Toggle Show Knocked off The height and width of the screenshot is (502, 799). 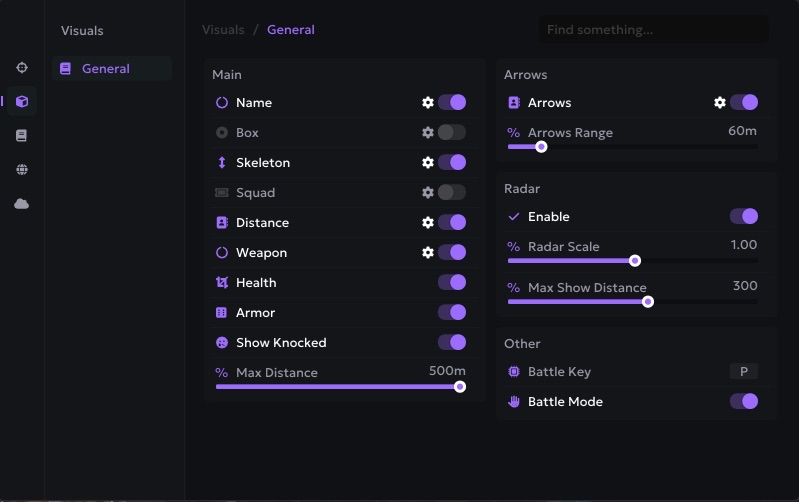(452, 343)
